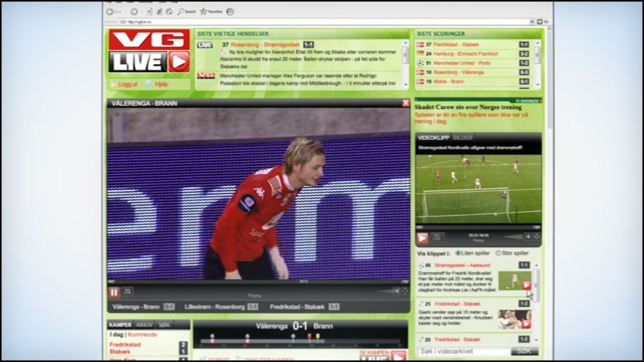Click the VG Live logo

(x=149, y=51)
